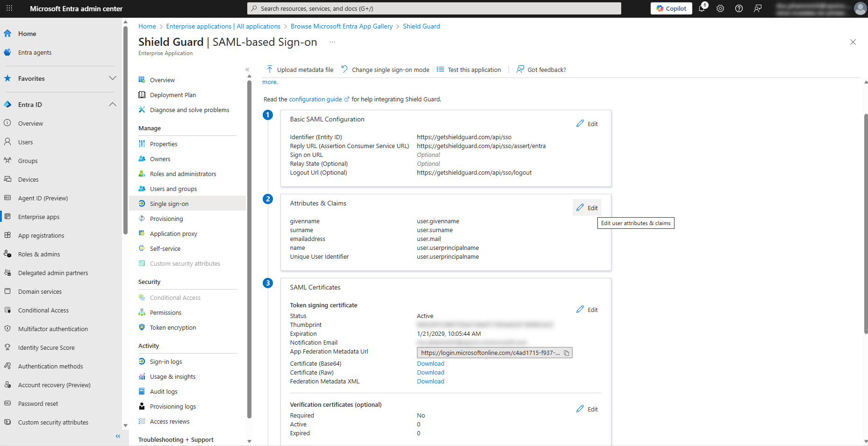
Task: Open Enterprise apps in left navigation
Action: point(39,217)
